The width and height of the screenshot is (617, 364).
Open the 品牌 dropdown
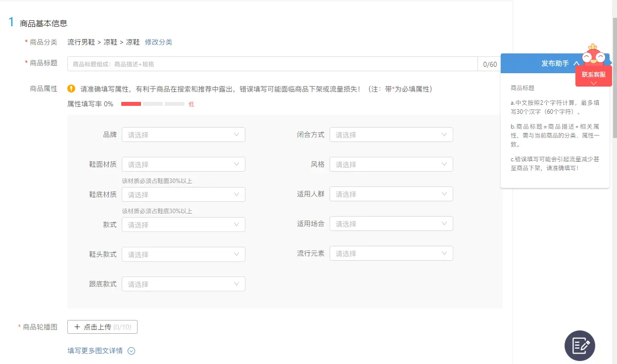click(x=183, y=135)
